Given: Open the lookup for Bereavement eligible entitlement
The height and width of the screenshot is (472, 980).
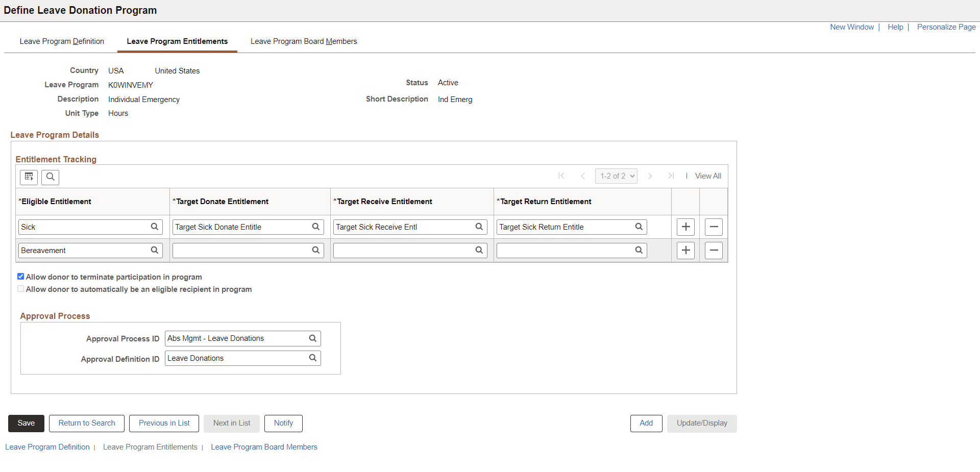Looking at the screenshot, I should 155,250.
